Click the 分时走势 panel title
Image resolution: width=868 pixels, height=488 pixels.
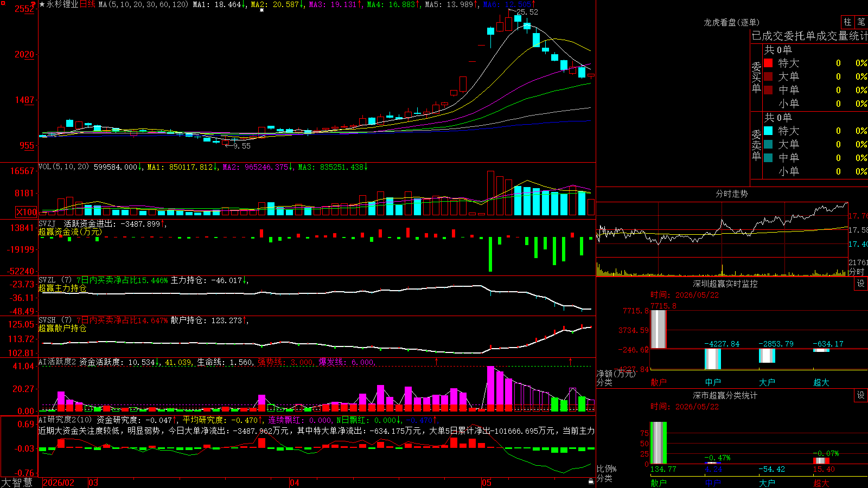click(731, 194)
